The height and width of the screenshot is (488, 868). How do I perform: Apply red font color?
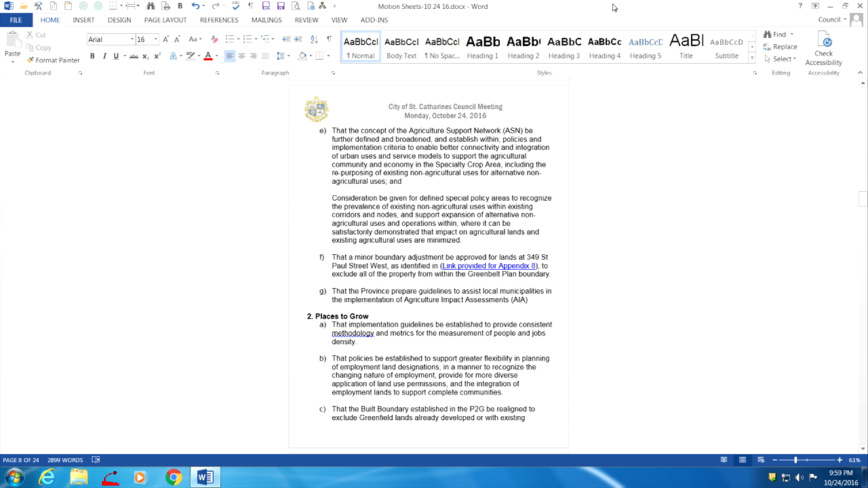[x=208, y=56]
